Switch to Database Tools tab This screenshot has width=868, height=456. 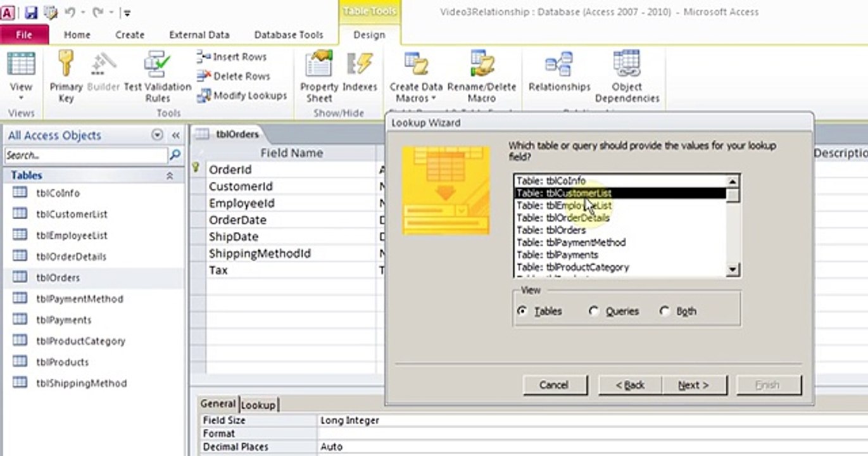pos(288,35)
